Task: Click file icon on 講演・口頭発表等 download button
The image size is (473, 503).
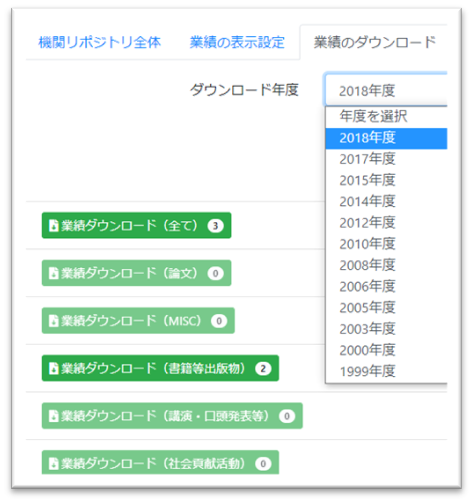Action: 53,416
